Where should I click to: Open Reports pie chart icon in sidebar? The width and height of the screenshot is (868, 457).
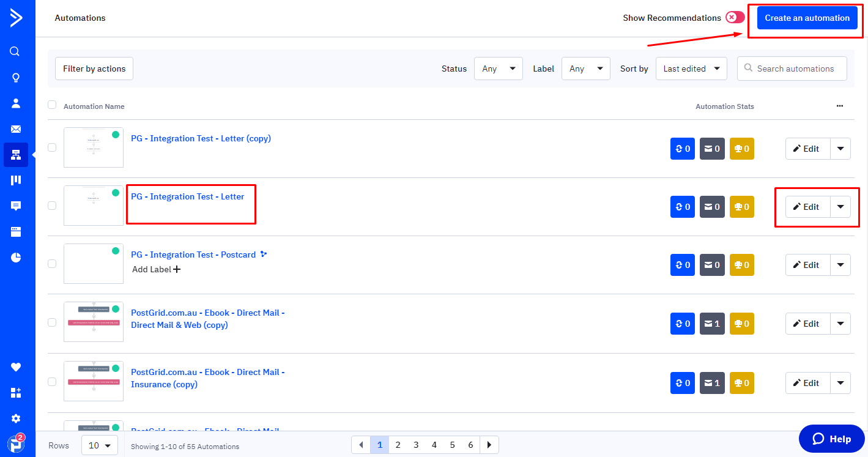(x=16, y=258)
